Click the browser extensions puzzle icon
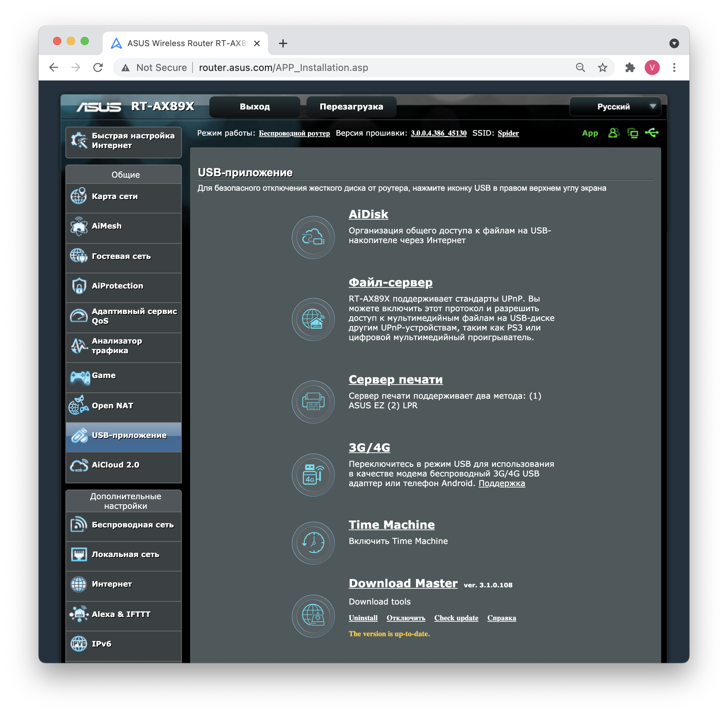Image resolution: width=728 pixels, height=714 pixels. (630, 67)
